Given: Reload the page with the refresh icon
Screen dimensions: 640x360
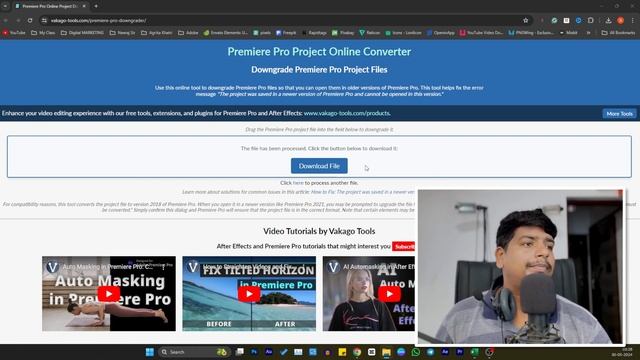Looking at the screenshot, I should pyautogui.click(x=30, y=20).
